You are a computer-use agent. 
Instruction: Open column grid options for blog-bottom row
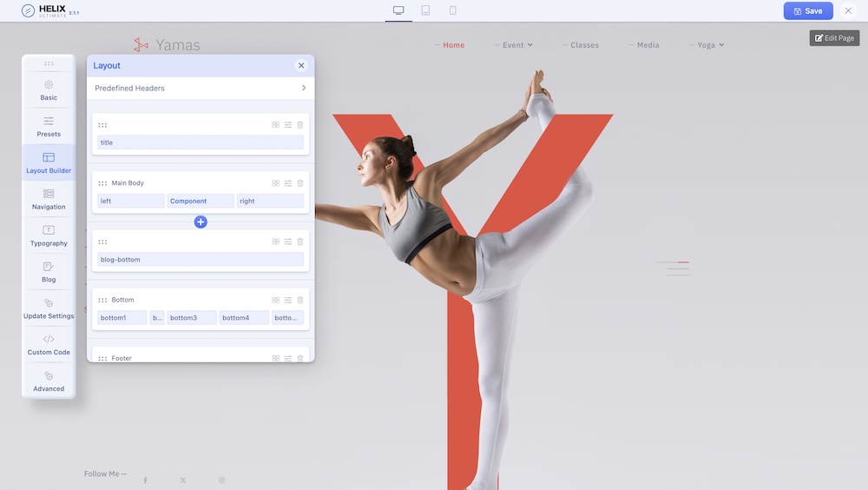(276, 242)
